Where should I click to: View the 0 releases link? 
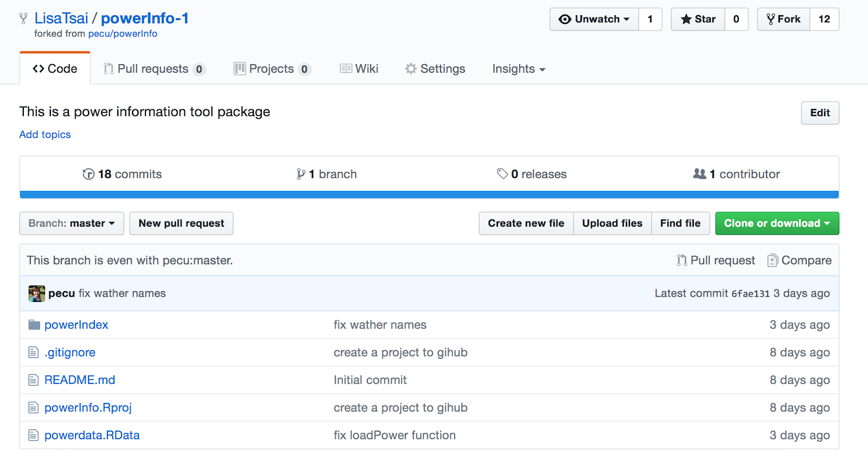coord(532,174)
